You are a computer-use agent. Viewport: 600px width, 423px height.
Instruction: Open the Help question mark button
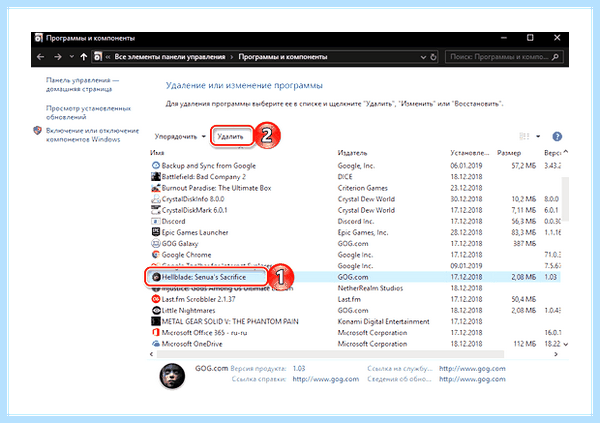[557, 136]
